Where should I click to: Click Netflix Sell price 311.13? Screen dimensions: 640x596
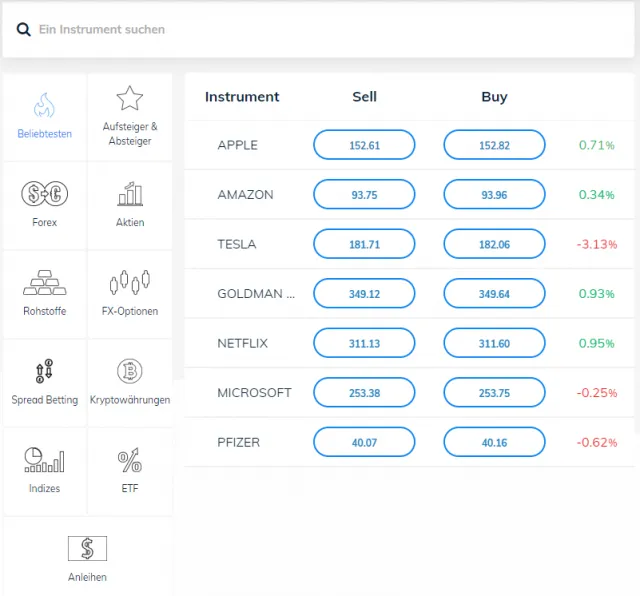pyautogui.click(x=364, y=343)
